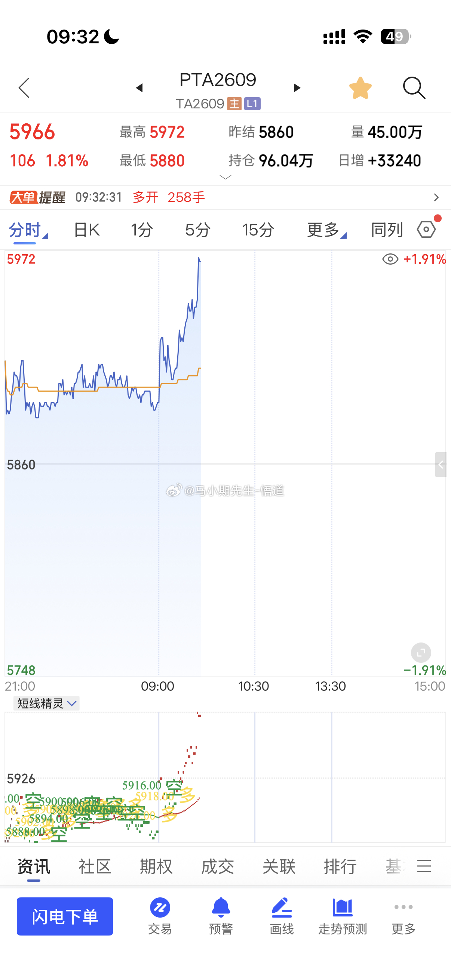Expand more quote details chevron
The width and height of the screenshot is (451, 980).
point(226,177)
